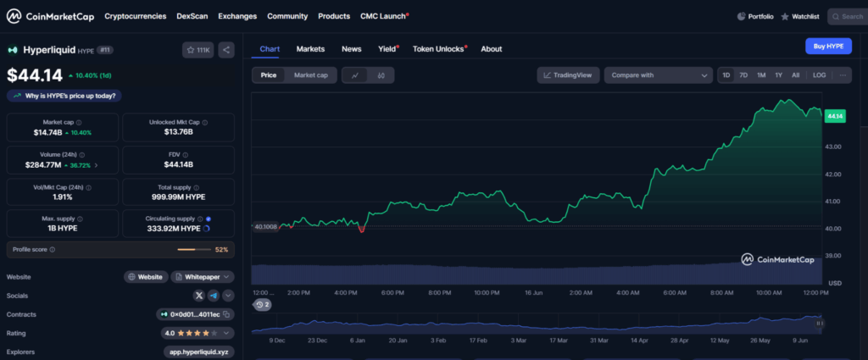Set chart range to 1D
The height and width of the screenshot is (360, 868).
pos(726,75)
